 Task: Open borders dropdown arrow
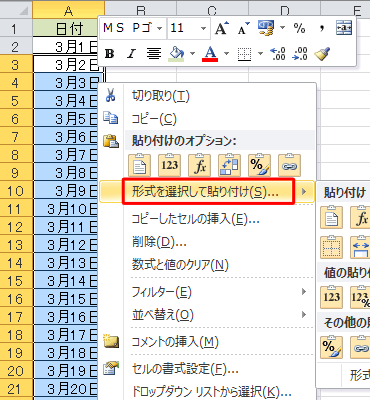click(260, 54)
